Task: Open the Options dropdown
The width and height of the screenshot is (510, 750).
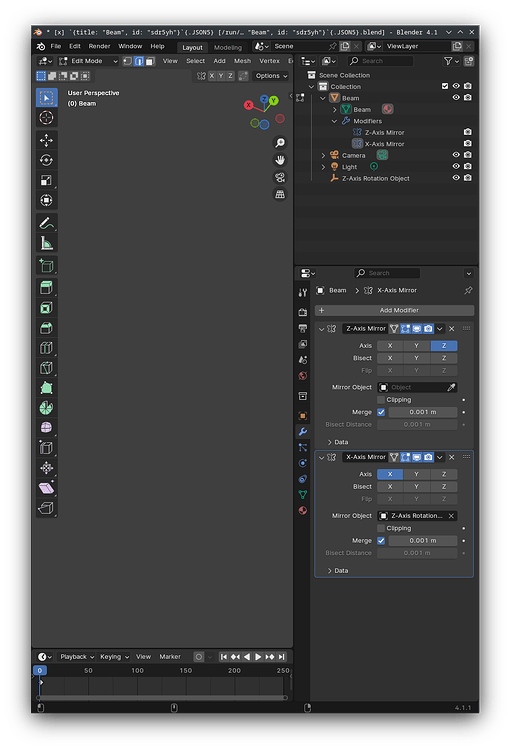Action: click(271, 76)
